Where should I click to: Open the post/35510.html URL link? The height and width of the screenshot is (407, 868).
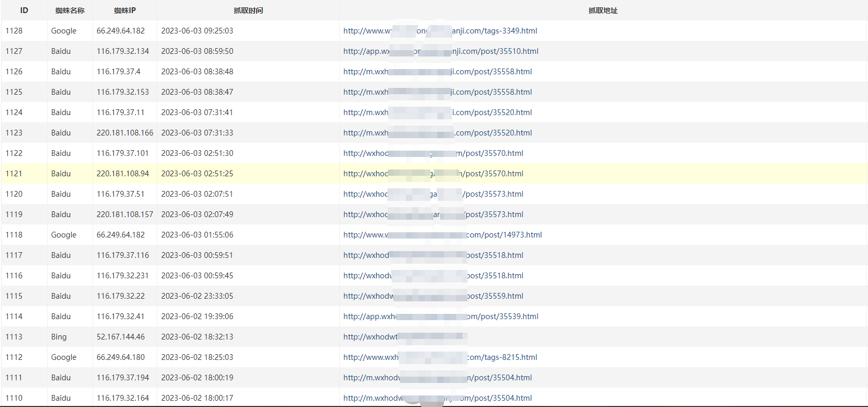440,51
